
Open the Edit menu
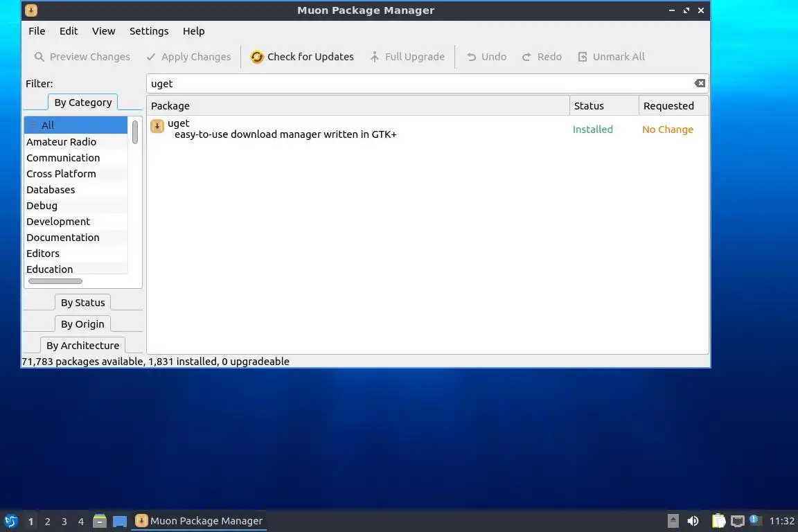[x=68, y=31]
